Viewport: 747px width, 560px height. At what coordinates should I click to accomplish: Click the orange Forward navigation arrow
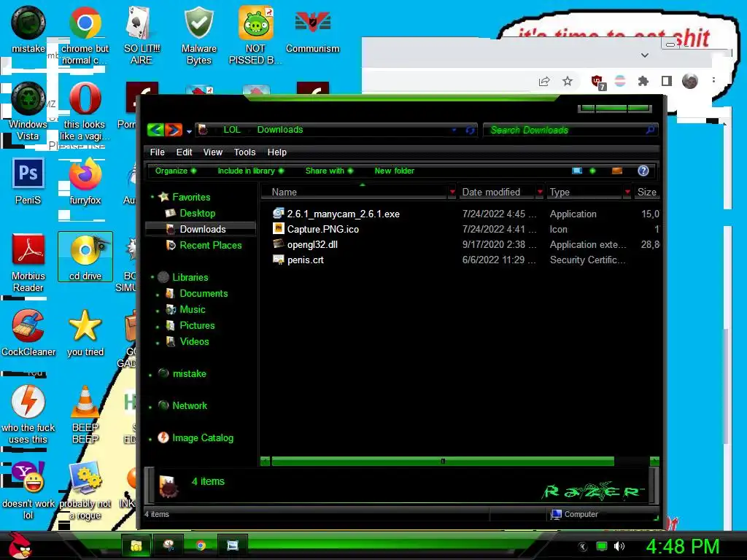pos(174,130)
